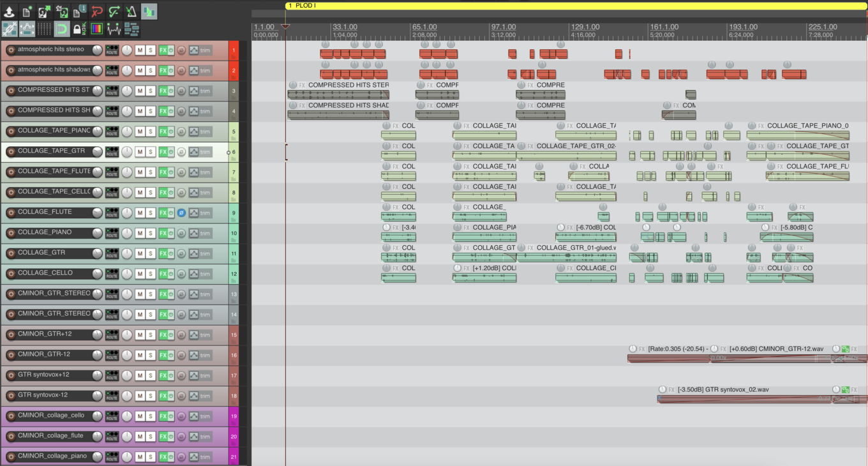Arm record on the CMINOR_collage_cello track
The width and height of the screenshot is (868, 466).
pos(10,416)
